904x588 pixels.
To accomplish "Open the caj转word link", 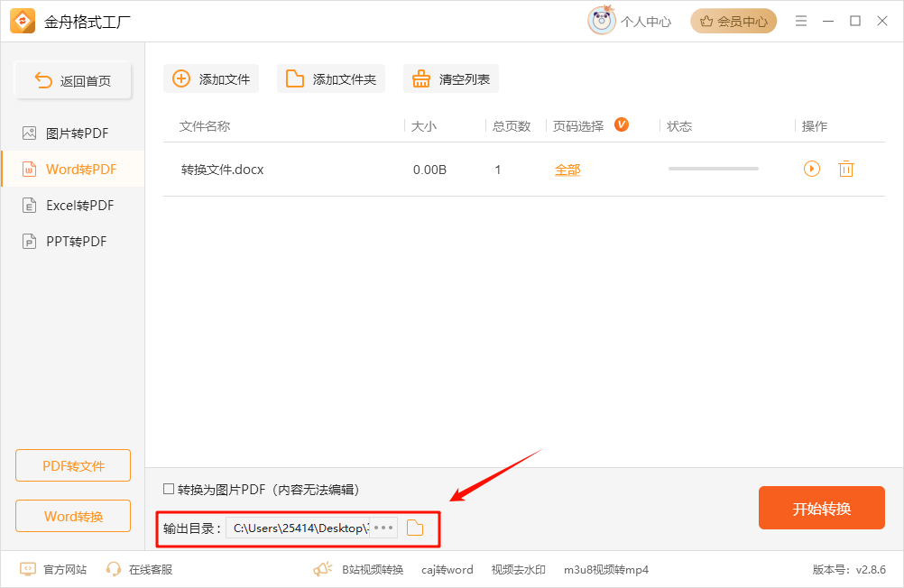I will tap(447, 570).
